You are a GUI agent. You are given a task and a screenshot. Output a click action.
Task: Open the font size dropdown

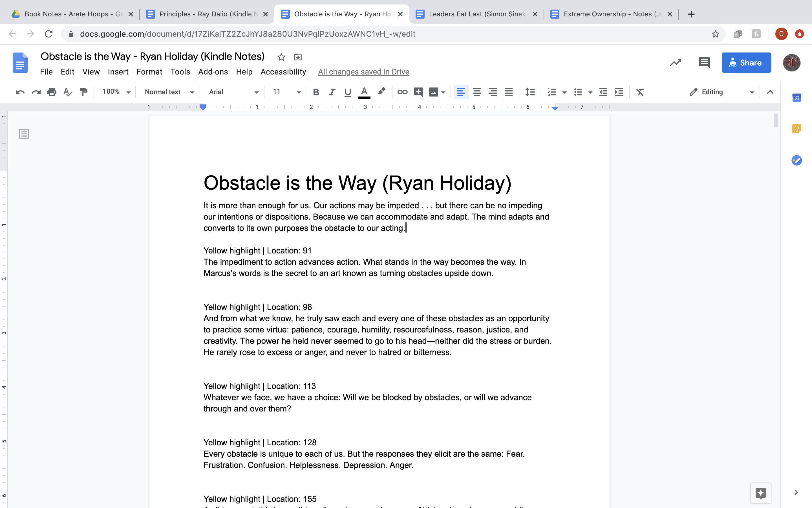tap(286, 92)
